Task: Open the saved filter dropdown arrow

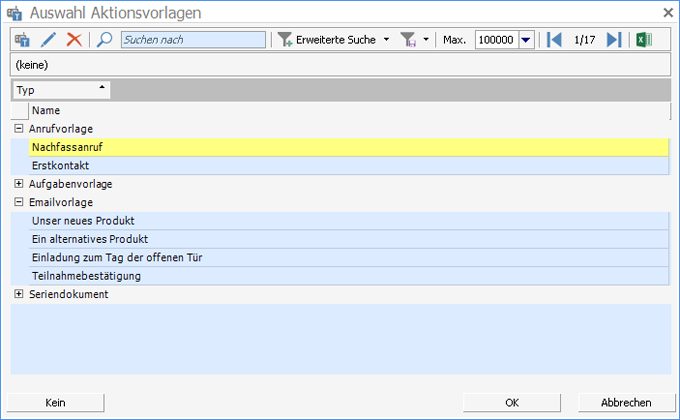Action: coord(426,40)
